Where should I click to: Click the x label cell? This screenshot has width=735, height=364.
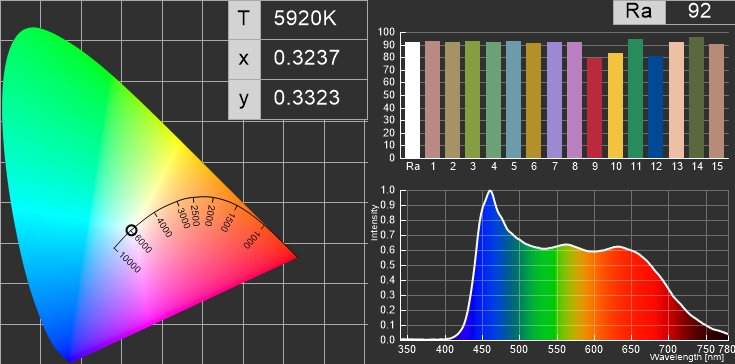click(x=244, y=59)
